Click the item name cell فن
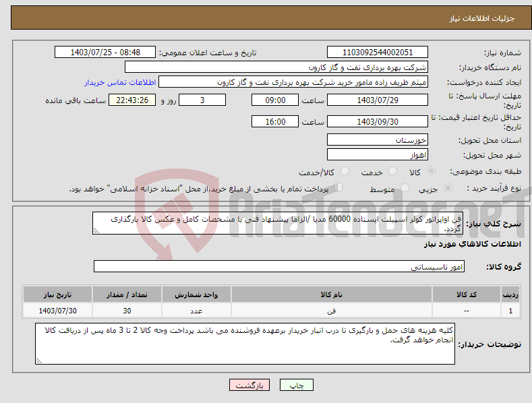Image resolution: width=532 pixels, height=403 pixels. pyautogui.click(x=332, y=311)
